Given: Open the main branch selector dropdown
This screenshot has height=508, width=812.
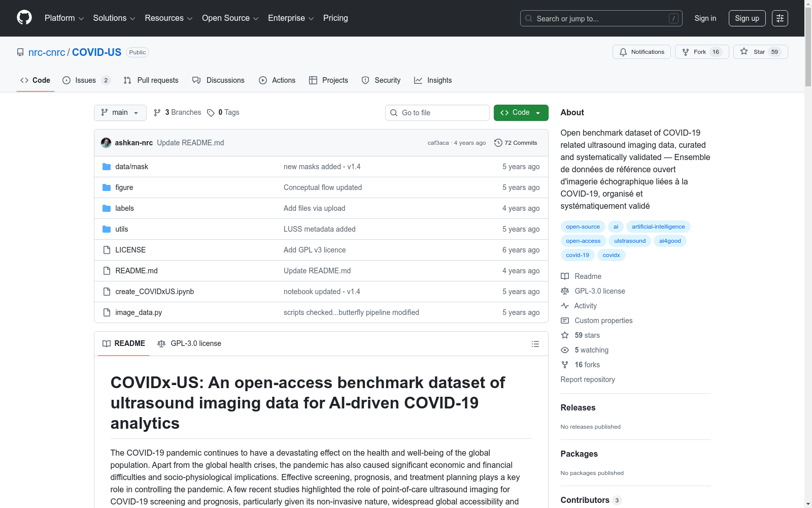Looking at the screenshot, I should (120, 113).
